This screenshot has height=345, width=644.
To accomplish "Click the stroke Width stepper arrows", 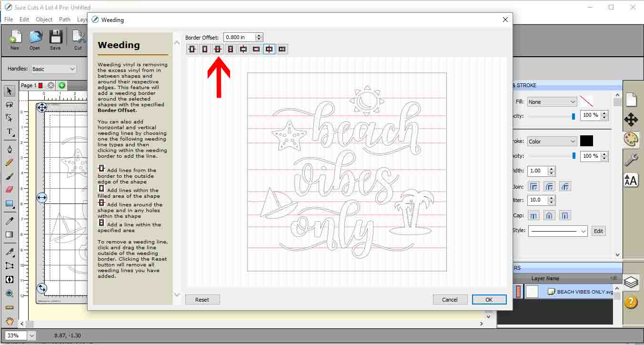I will coord(551,171).
